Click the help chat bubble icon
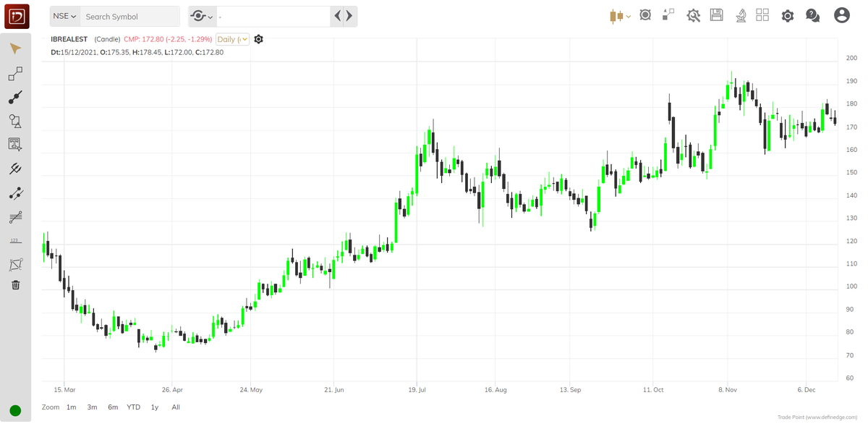Image resolution: width=868 pixels, height=424 pixels. tap(812, 14)
